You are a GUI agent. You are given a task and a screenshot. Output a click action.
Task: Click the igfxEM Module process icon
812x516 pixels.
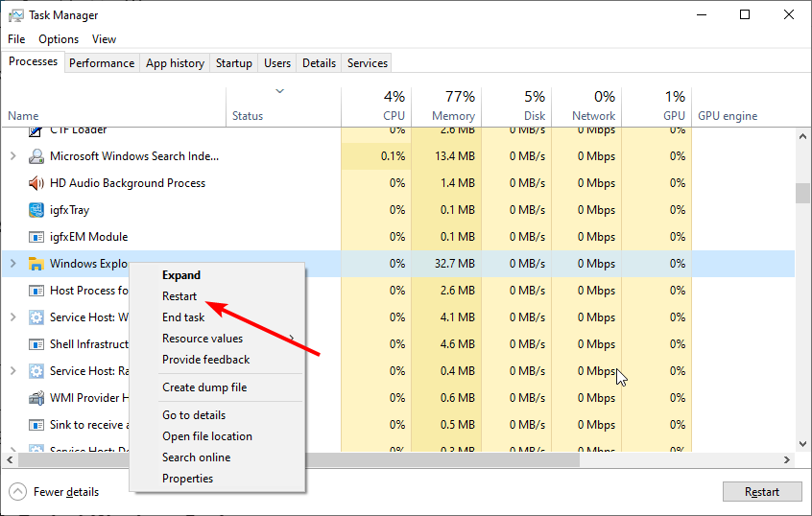pyautogui.click(x=36, y=237)
